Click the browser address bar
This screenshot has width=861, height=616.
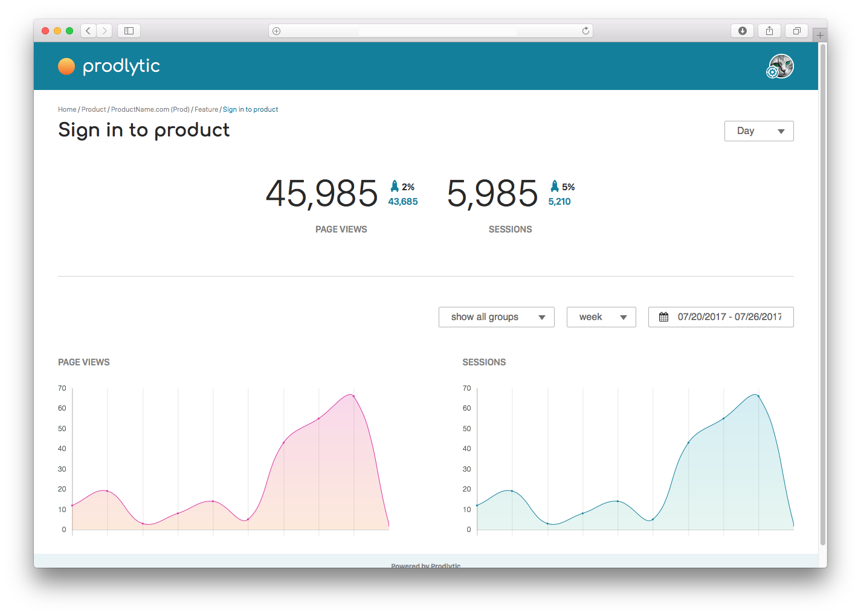(x=431, y=31)
